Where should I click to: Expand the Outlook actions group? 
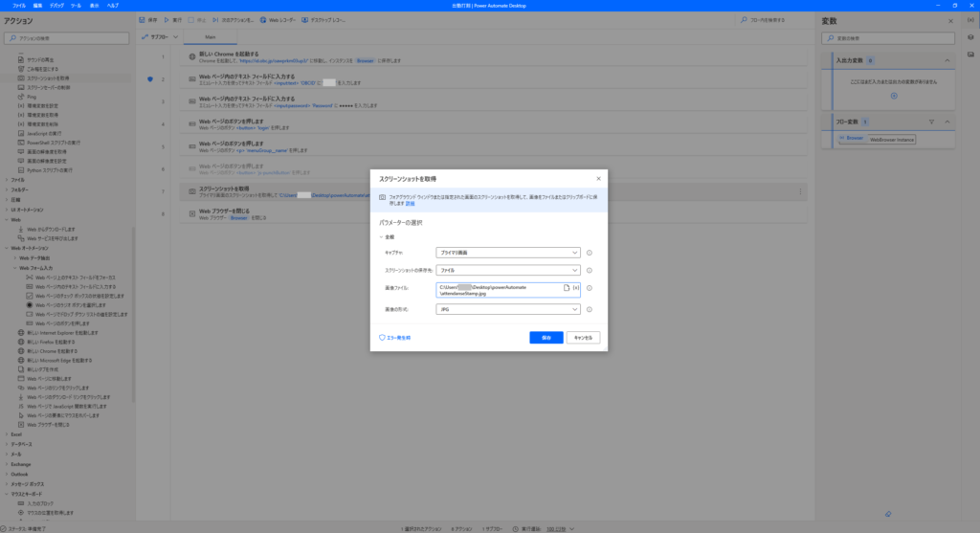point(7,475)
